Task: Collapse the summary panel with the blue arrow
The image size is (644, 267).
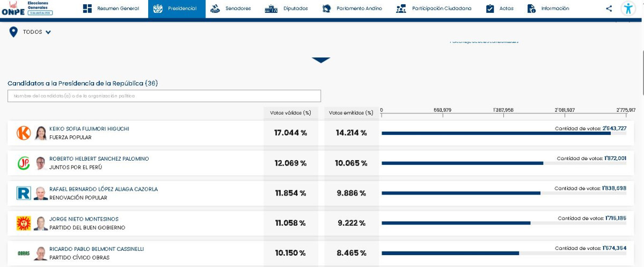Action: [321, 60]
